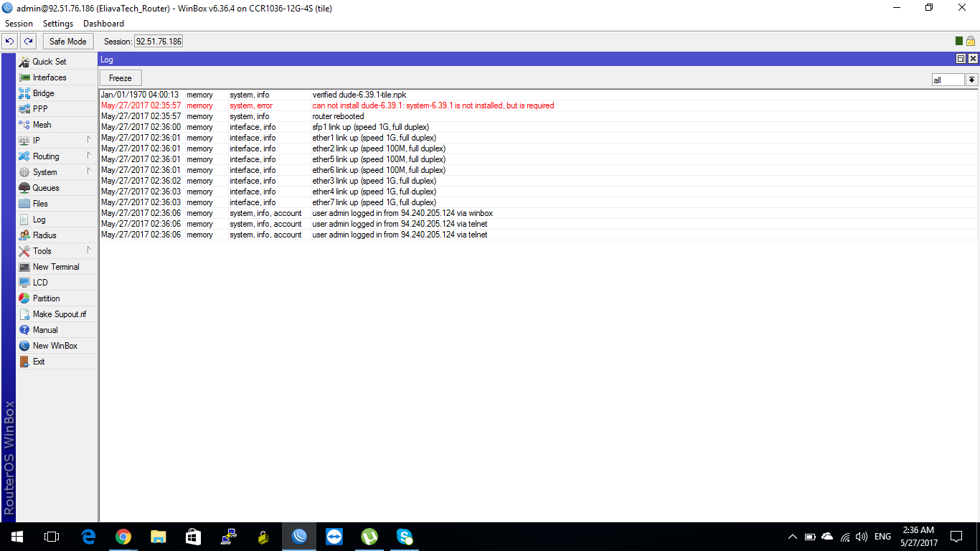Freeze the log output

pyautogui.click(x=121, y=78)
